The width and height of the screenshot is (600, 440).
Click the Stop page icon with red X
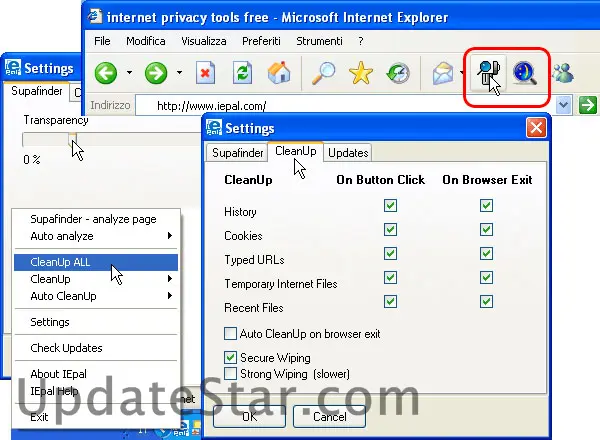click(x=205, y=73)
